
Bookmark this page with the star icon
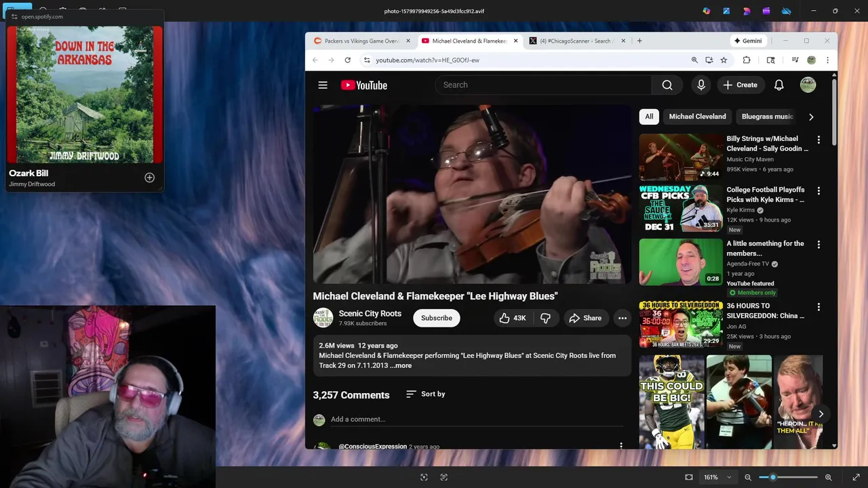724,60
